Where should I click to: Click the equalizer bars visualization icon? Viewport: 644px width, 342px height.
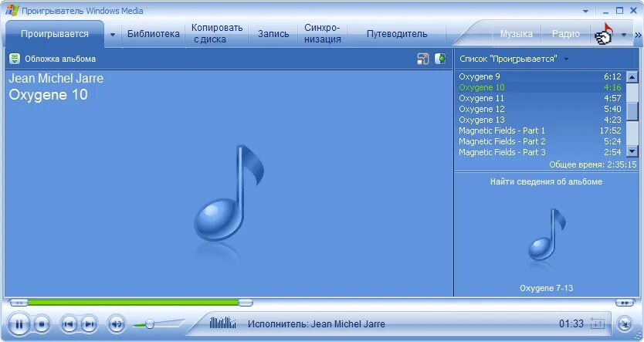click(222, 323)
